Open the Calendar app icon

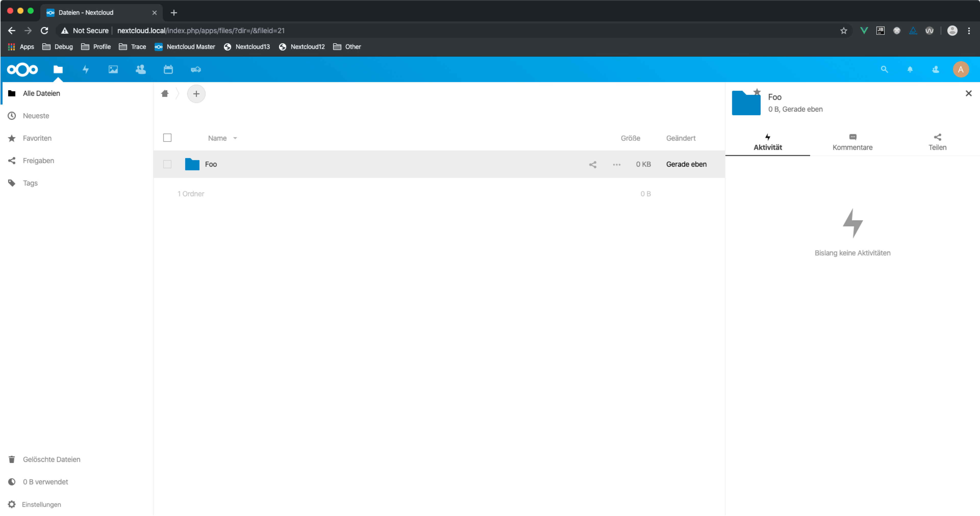(x=168, y=69)
